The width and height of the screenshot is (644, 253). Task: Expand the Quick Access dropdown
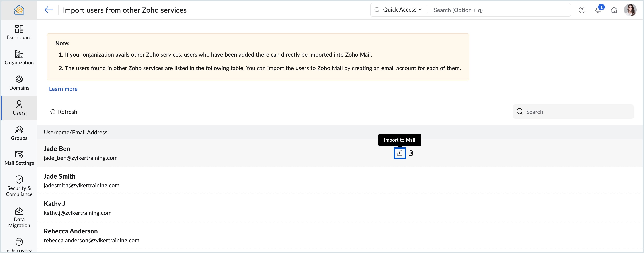(x=402, y=10)
